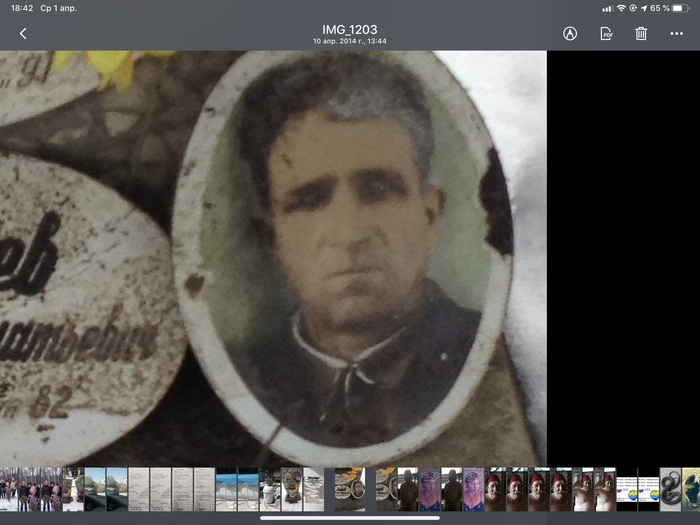Tap the status bar date Ср 1 апр.

(58, 8)
